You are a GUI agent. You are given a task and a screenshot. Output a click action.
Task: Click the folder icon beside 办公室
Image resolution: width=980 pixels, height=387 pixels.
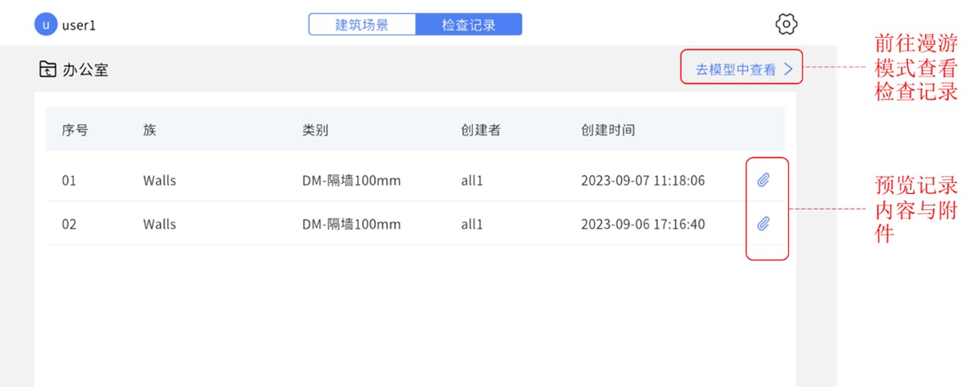[47, 69]
